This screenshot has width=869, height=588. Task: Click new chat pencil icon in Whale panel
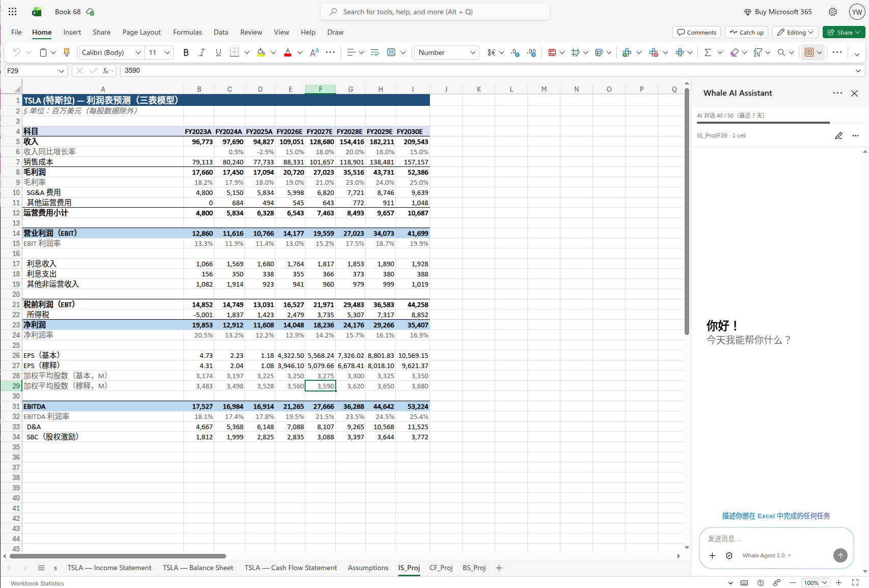click(x=838, y=135)
